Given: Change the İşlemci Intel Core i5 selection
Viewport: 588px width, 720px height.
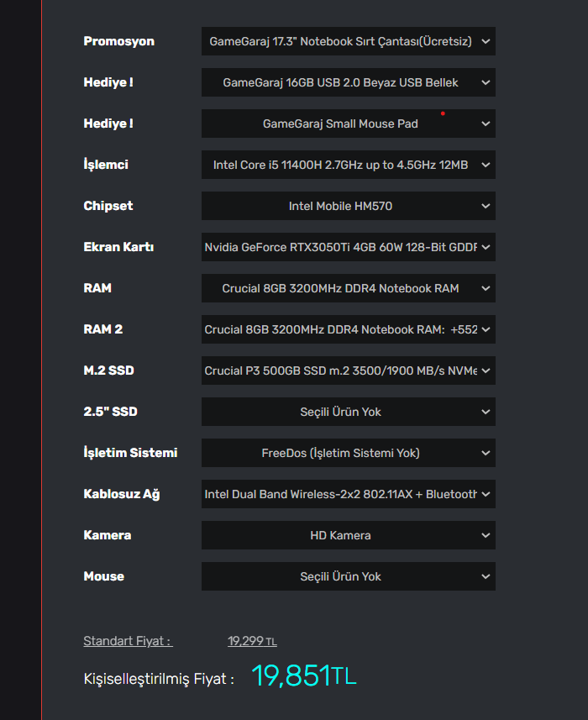Looking at the screenshot, I should [x=348, y=165].
